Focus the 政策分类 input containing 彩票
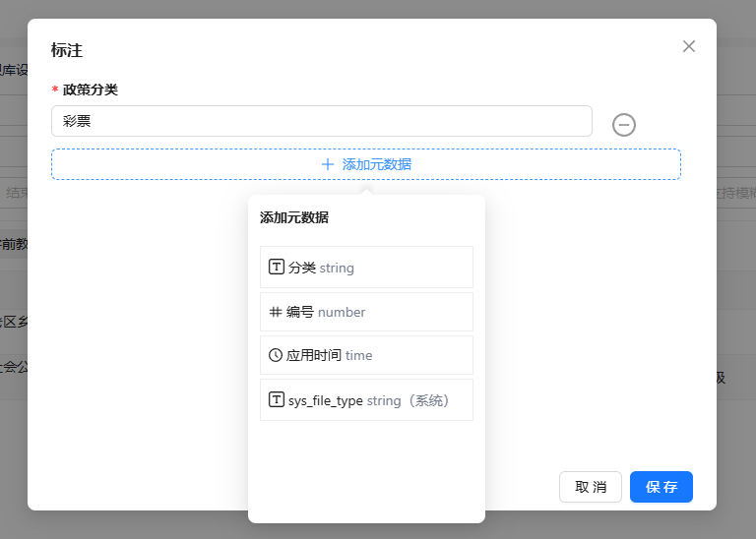The width and height of the screenshot is (756, 539). pyautogui.click(x=321, y=121)
